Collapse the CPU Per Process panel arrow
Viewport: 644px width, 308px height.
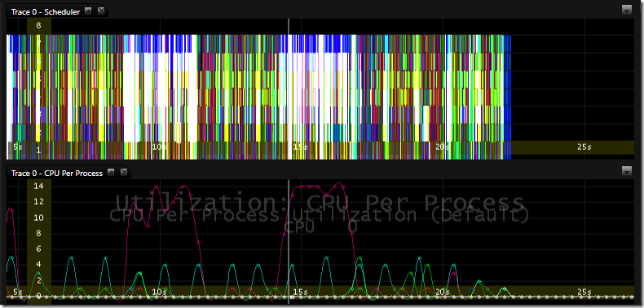(111, 173)
